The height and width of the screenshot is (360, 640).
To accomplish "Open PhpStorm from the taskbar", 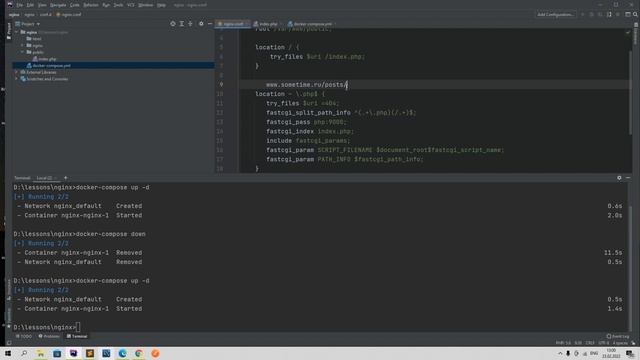I will point(73,353).
